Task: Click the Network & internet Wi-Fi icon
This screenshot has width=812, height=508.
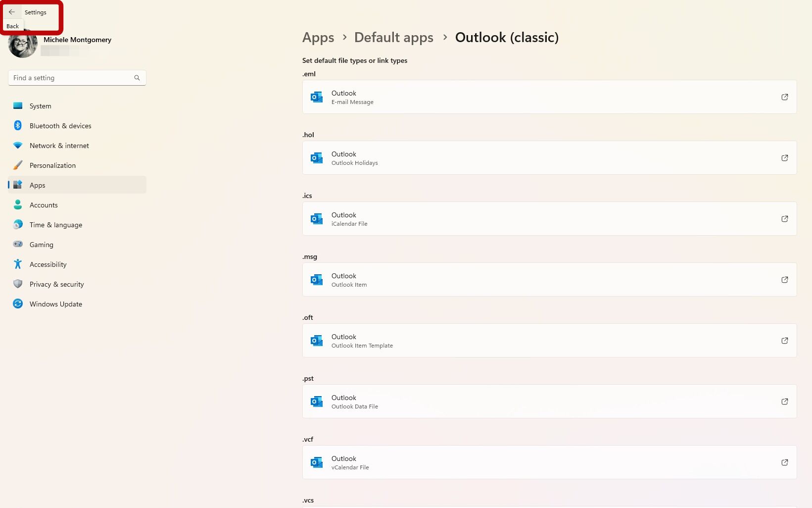Action: click(x=18, y=145)
